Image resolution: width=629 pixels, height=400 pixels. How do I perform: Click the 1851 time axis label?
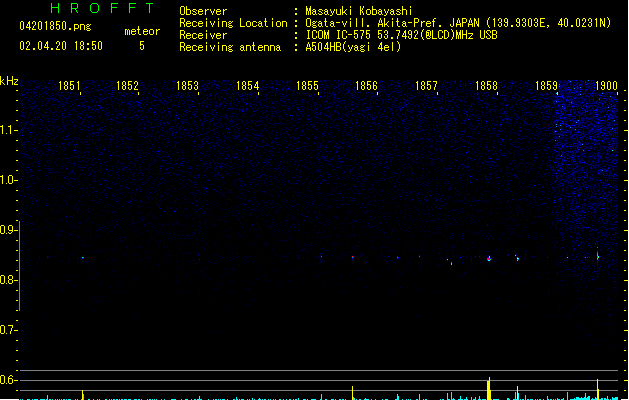pos(69,86)
